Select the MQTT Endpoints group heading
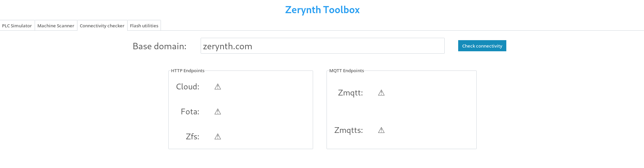The image size is (644, 168). [346, 71]
